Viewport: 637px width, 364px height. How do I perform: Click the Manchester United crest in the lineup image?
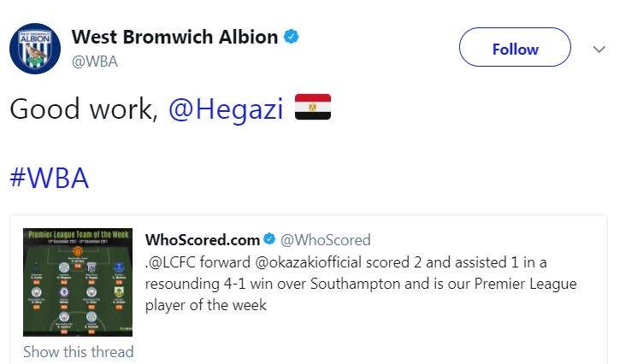tap(79, 250)
